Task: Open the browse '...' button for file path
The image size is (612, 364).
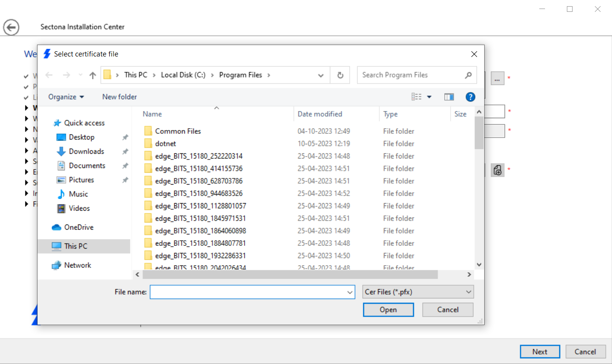Action: [497, 78]
